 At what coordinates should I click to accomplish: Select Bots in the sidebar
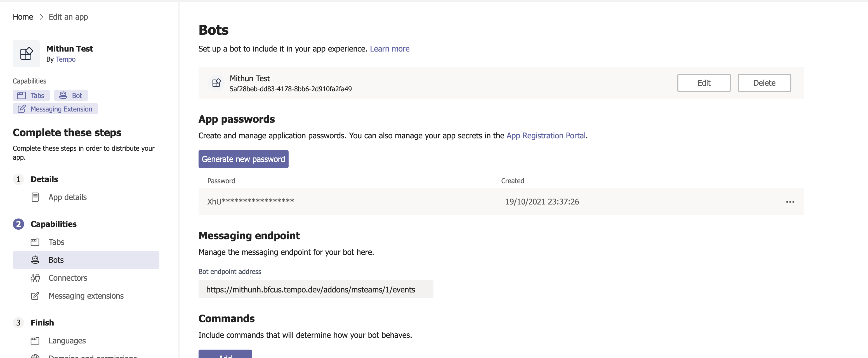(x=56, y=260)
